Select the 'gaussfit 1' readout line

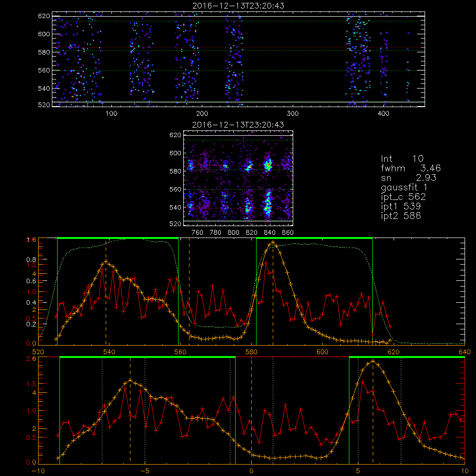(404, 187)
